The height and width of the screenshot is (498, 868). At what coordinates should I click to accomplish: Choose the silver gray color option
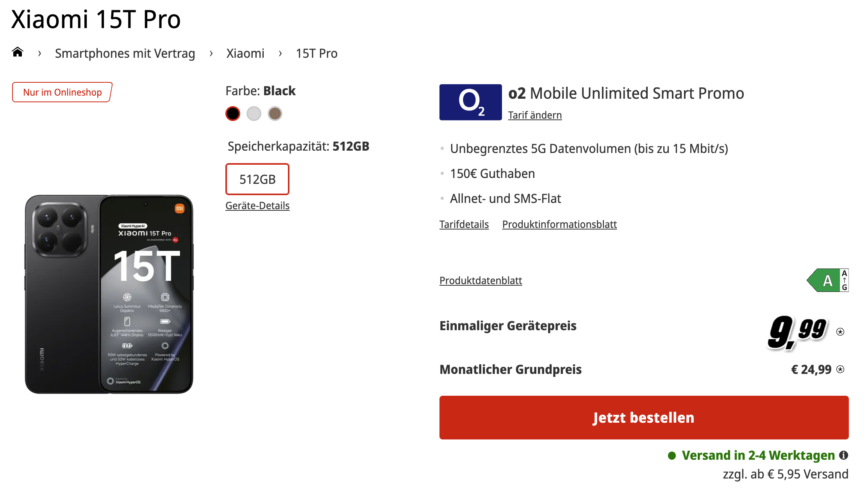(254, 114)
